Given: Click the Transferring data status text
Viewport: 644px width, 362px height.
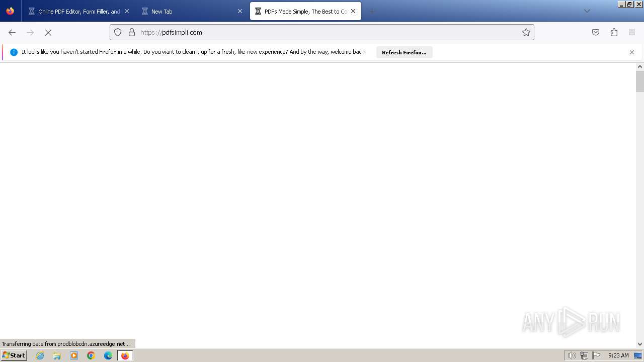Looking at the screenshot, I should coord(66,344).
